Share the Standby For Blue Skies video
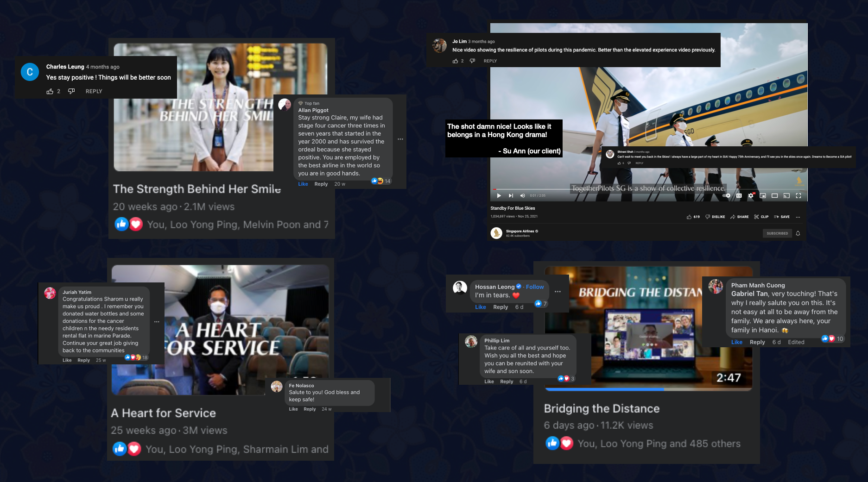Viewport: 868px width, 482px height. [x=739, y=217]
